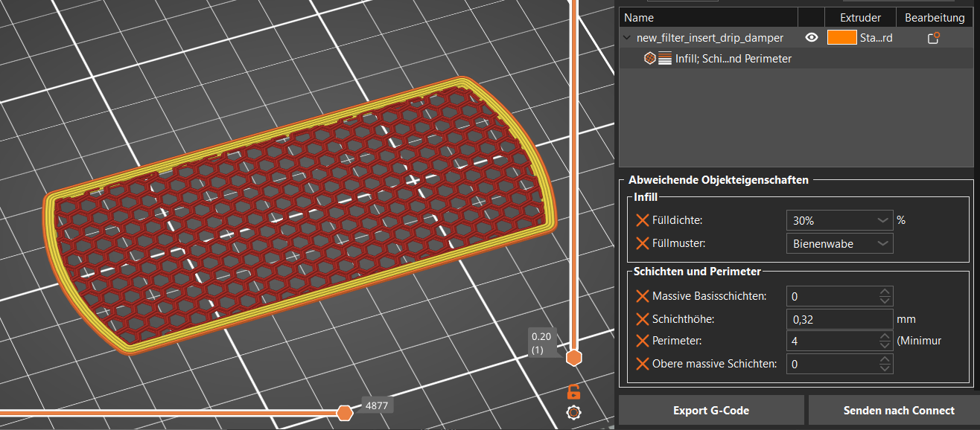Image resolution: width=980 pixels, height=430 pixels.
Task: Click the edit icon in the Bearbeitung column
Action: click(933, 38)
